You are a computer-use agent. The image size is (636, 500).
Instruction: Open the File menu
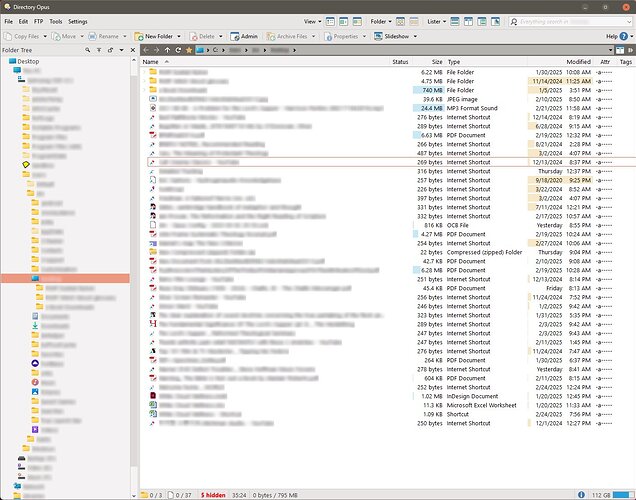tap(9, 21)
